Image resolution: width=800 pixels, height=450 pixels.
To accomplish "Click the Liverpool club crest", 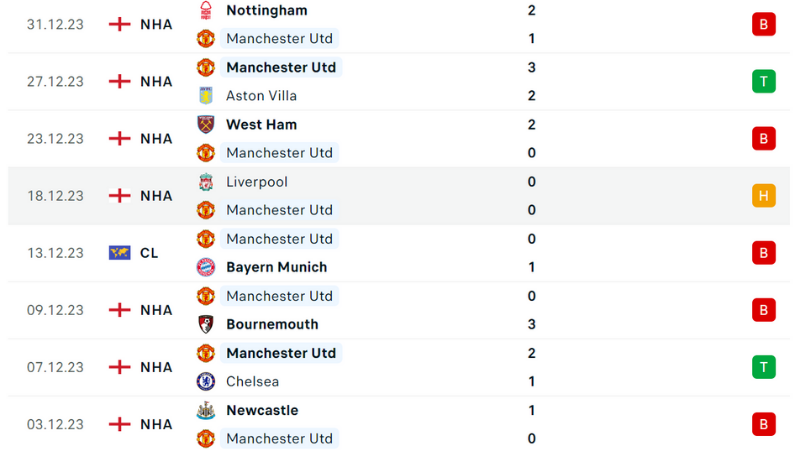I will (x=206, y=182).
